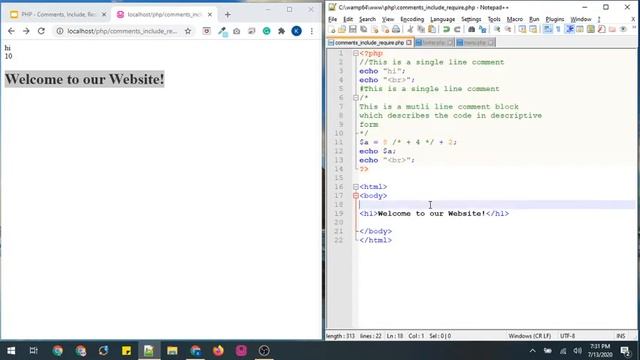The image size is (640, 360).
Task: Click the camera screenshot extension icon in Chrome
Action: coord(237,31)
